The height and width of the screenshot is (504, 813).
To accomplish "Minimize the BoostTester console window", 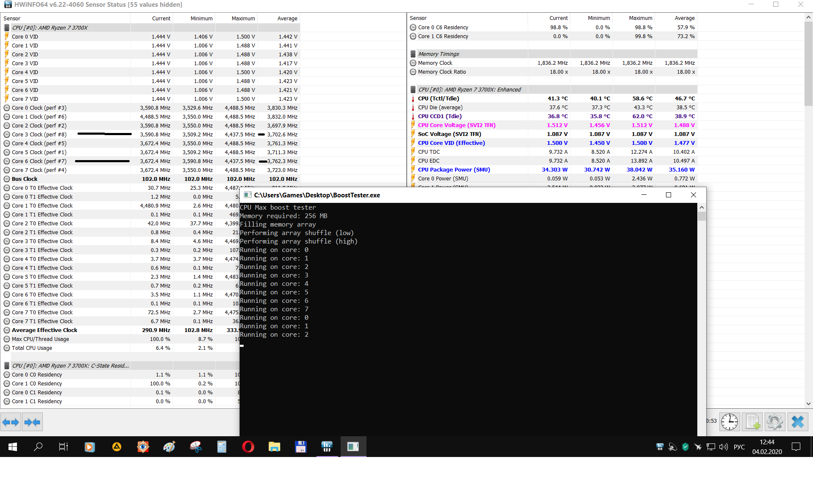I will coord(644,195).
